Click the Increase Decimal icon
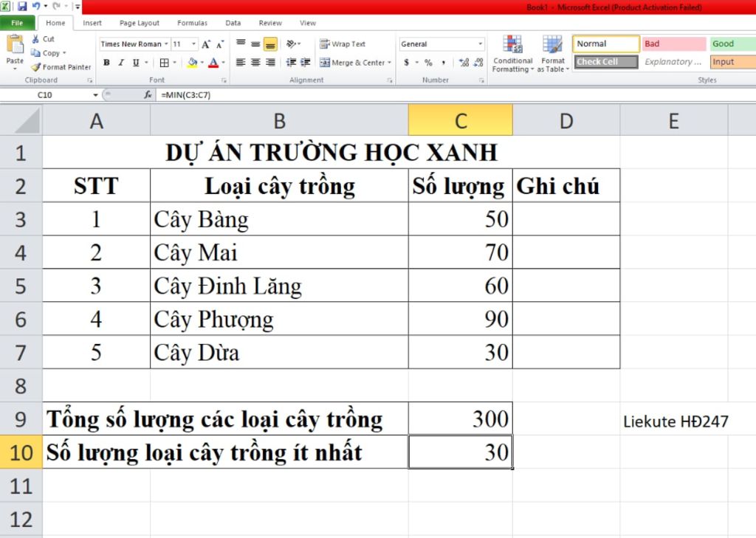This screenshot has width=756, height=538. (x=464, y=63)
